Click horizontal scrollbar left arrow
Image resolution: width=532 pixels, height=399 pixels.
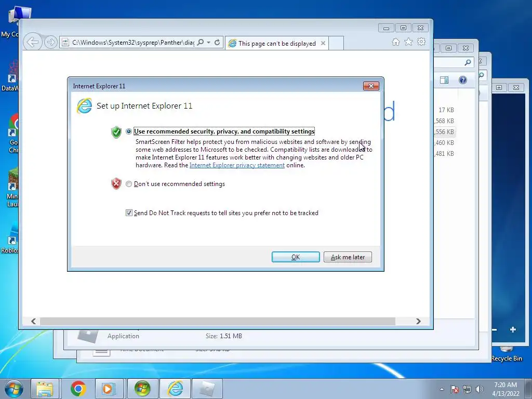pos(33,321)
